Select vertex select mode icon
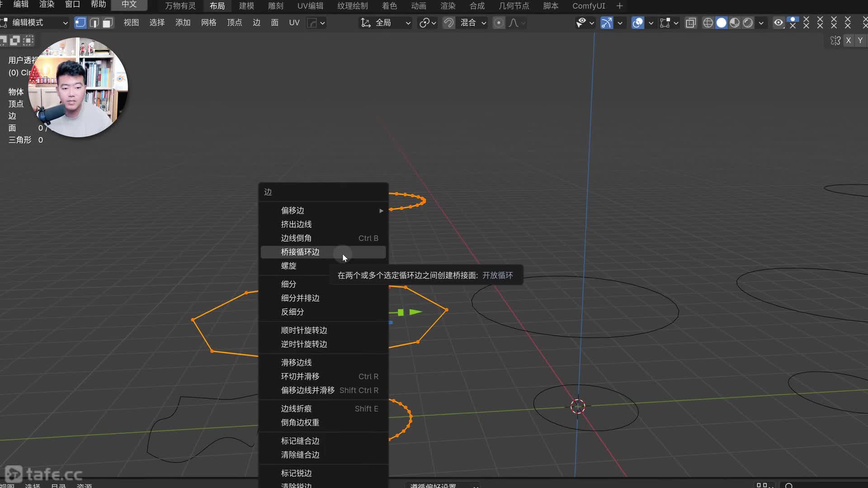The width and height of the screenshot is (868, 488). tap(80, 23)
